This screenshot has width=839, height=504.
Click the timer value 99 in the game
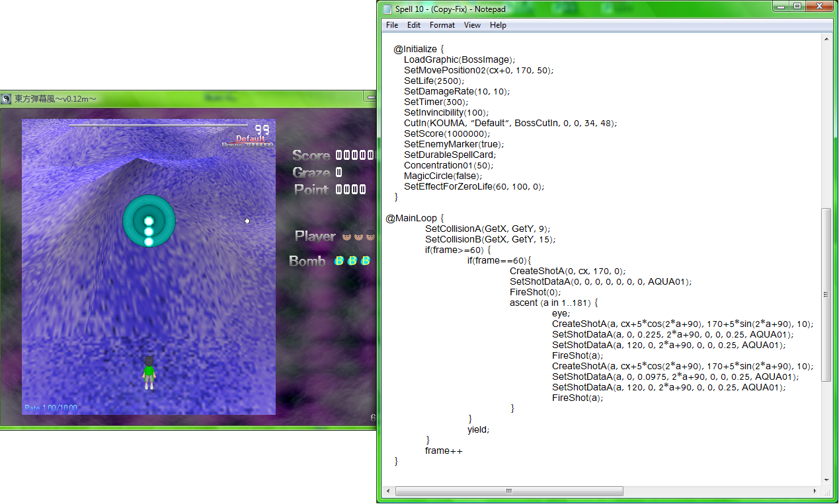click(262, 129)
